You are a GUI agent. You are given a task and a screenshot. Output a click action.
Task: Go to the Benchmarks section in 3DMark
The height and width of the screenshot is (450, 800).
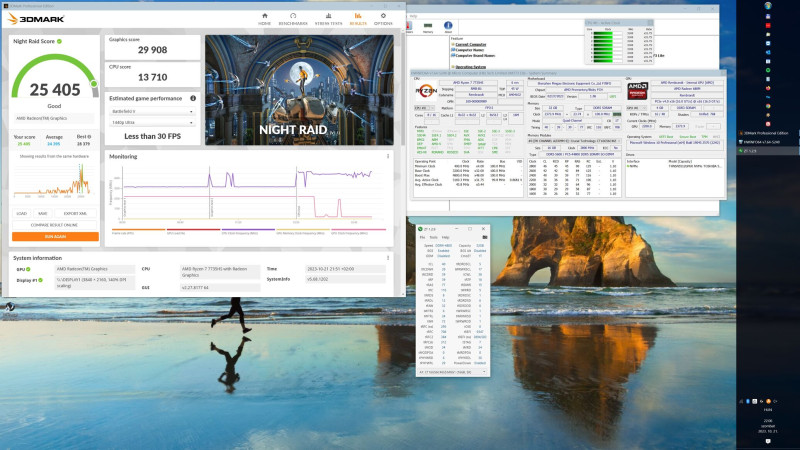point(293,19)
